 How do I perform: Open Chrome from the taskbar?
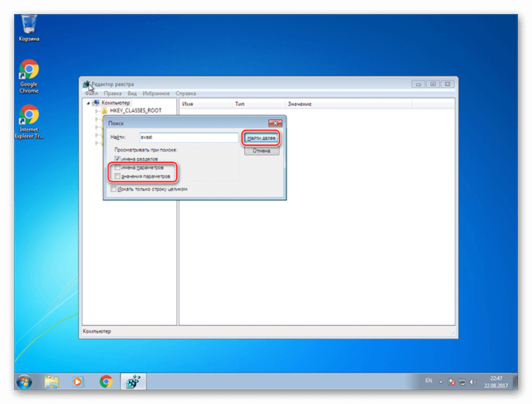pyautogui.click(x=106, y=382)
